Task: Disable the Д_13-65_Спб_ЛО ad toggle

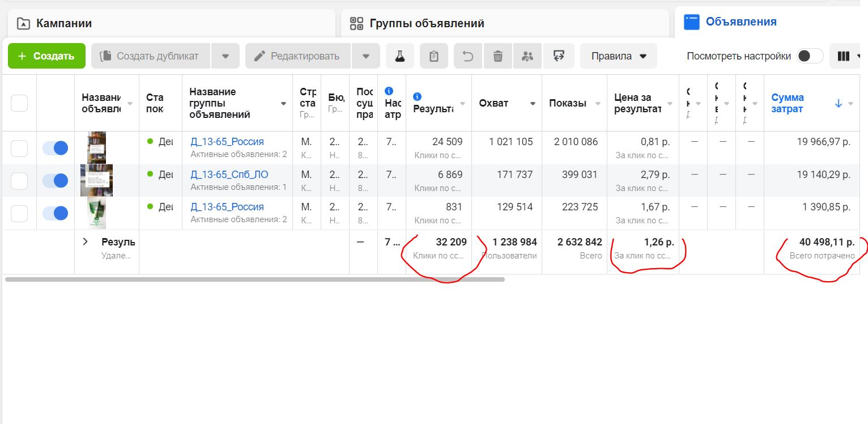Action: coord(56,181)
